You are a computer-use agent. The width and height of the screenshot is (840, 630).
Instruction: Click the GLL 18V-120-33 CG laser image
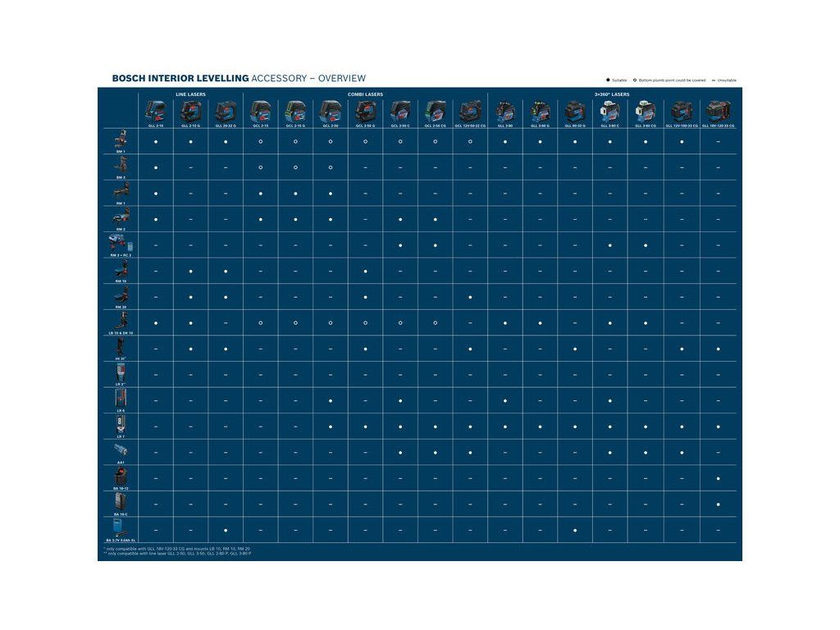coord(718,112)
